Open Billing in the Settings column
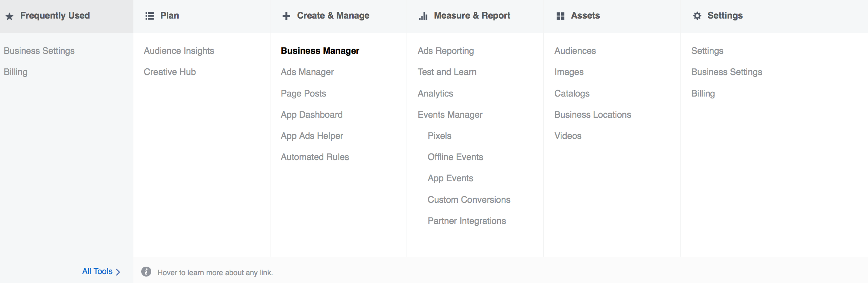This screenshot has height=283, width=868. 703,94
